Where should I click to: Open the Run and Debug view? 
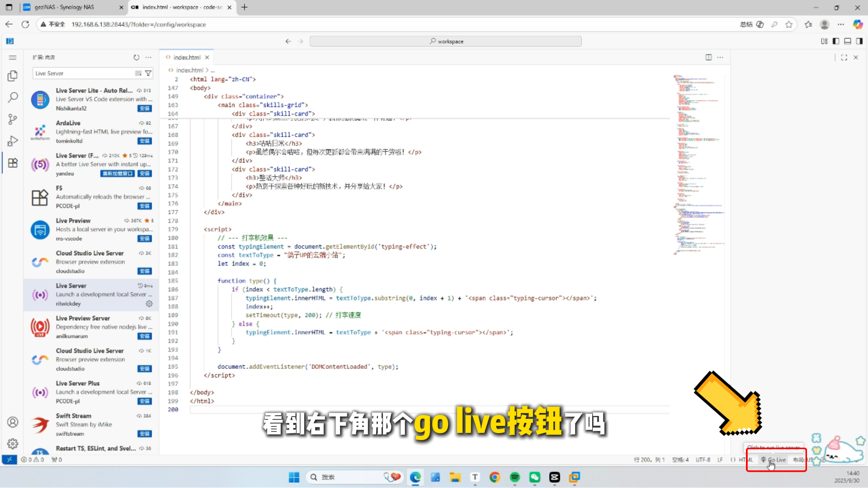pos(13,141)
